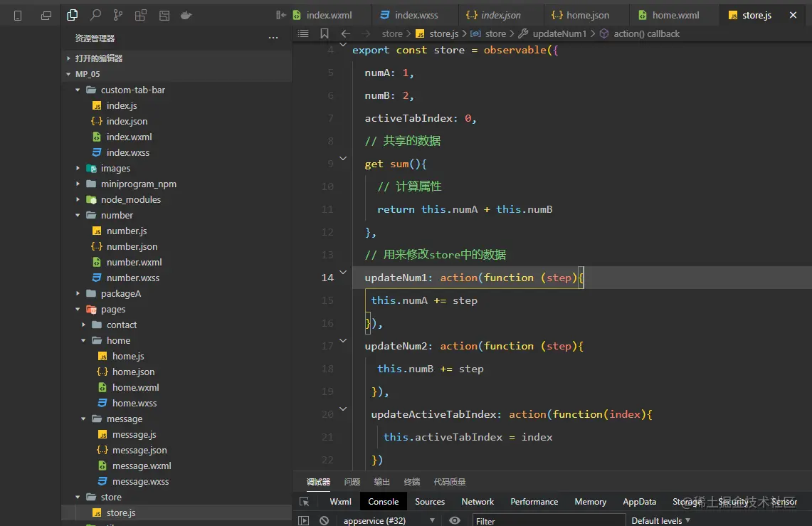Click the save-layout icon beside Extensions
Screen dimensions: 812x526
tap(164, 16)
